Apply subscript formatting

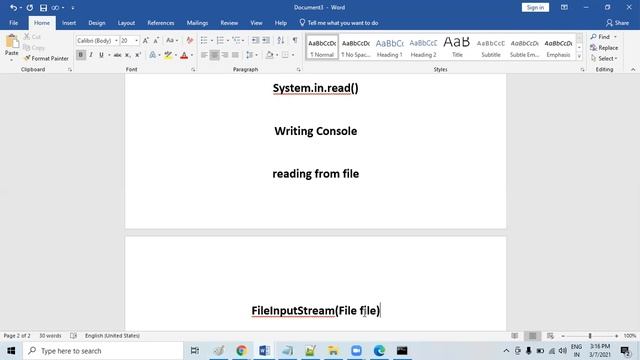click(x=128, y=55)
